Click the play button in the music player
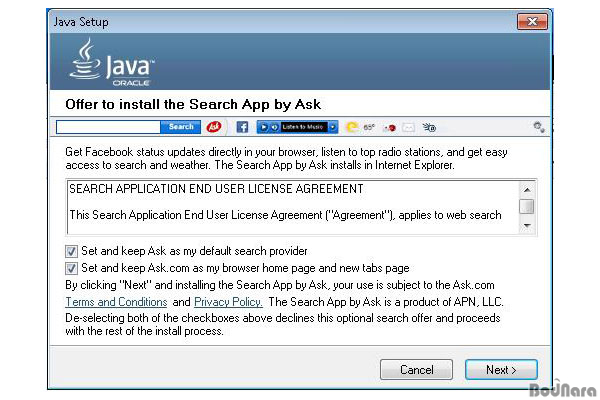600x400 pixels. pos(264,127)
